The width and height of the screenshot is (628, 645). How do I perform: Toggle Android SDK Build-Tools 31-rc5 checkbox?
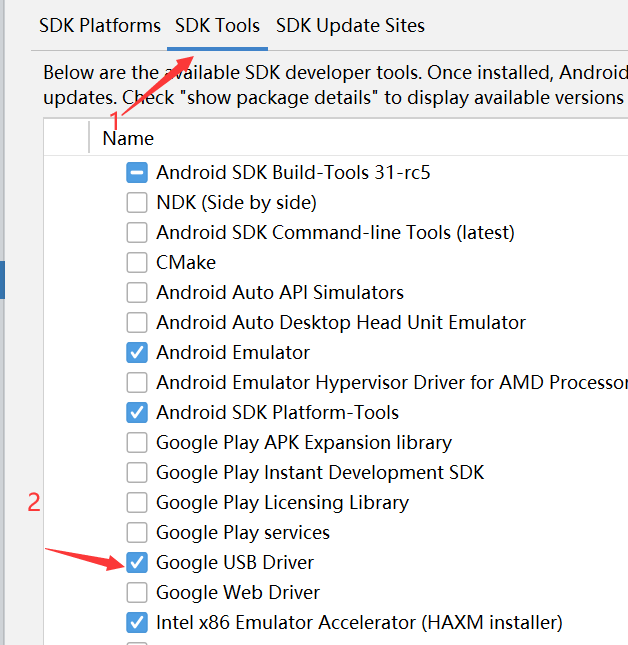click(137, 172)
